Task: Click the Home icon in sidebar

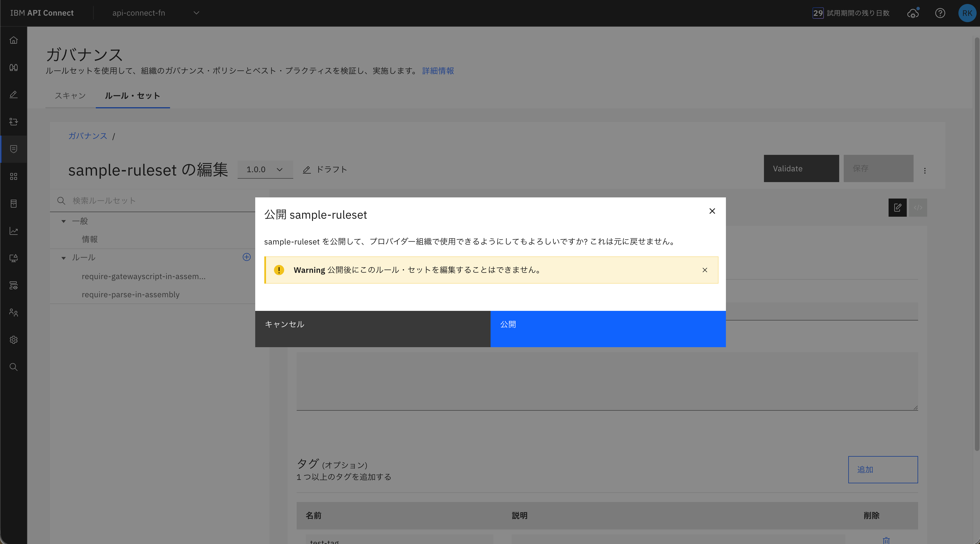Action: coord(14,40)
